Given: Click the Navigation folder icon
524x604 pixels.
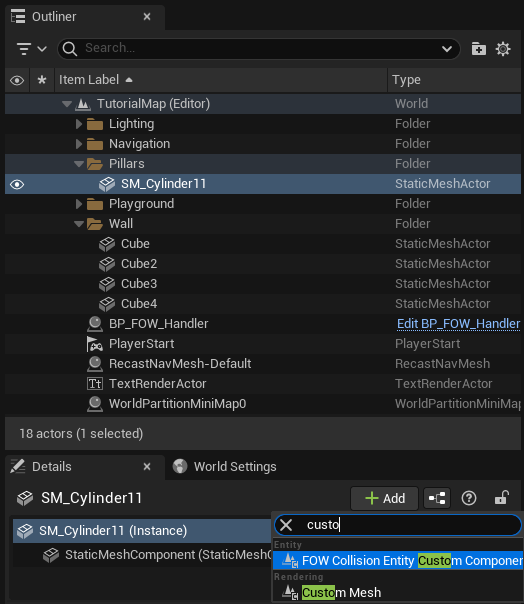Looking at the screenshot, I should (x=95, y=144).
